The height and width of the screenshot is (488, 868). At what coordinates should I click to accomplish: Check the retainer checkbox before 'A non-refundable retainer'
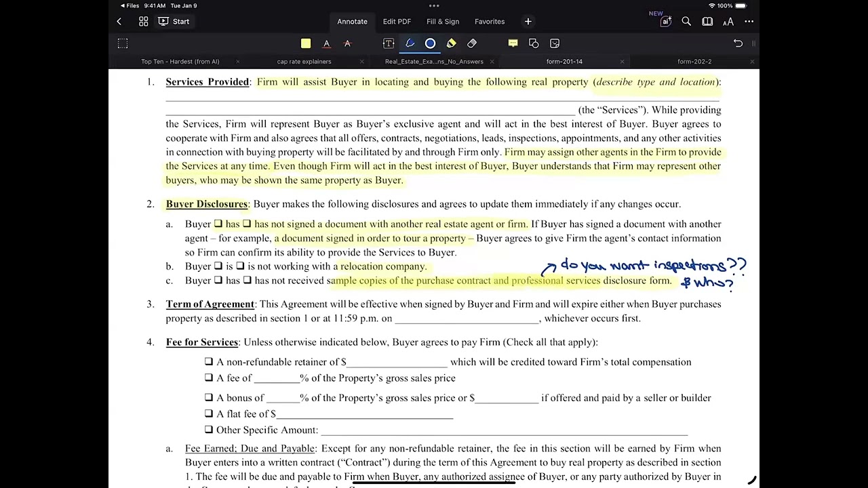209,362
